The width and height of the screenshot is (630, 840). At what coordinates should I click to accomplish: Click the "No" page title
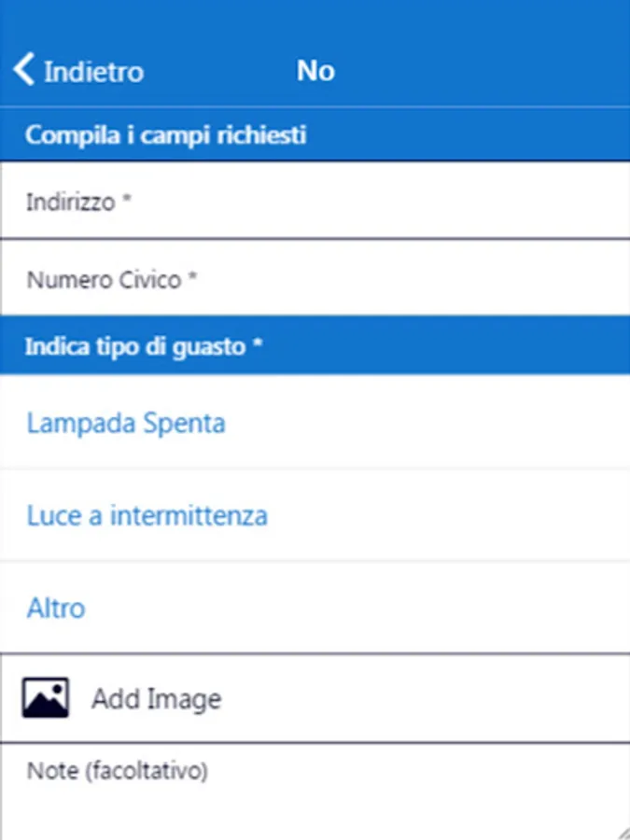point(315,71)
